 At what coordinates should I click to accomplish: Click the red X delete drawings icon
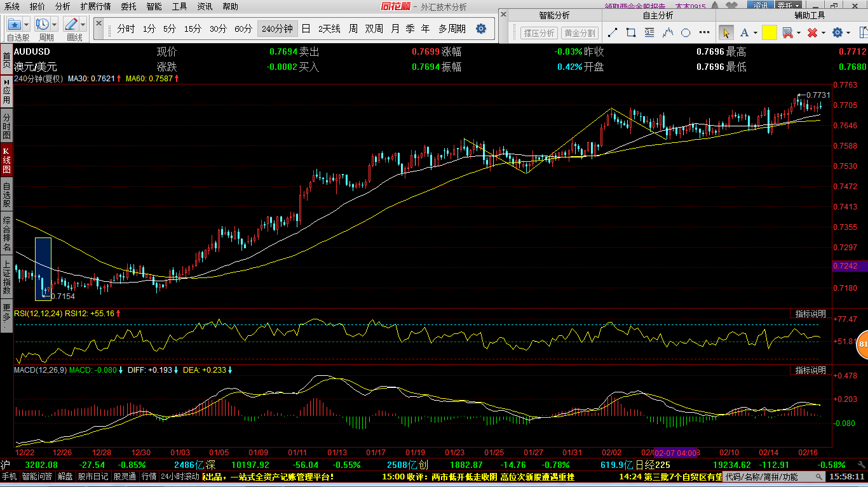(x=812, y=33)
